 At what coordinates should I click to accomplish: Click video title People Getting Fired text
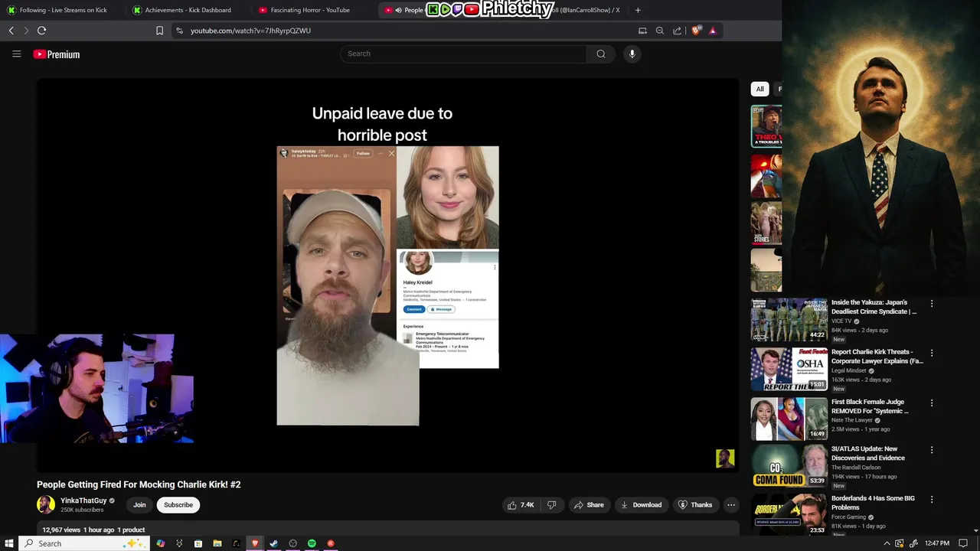[139, 484]
